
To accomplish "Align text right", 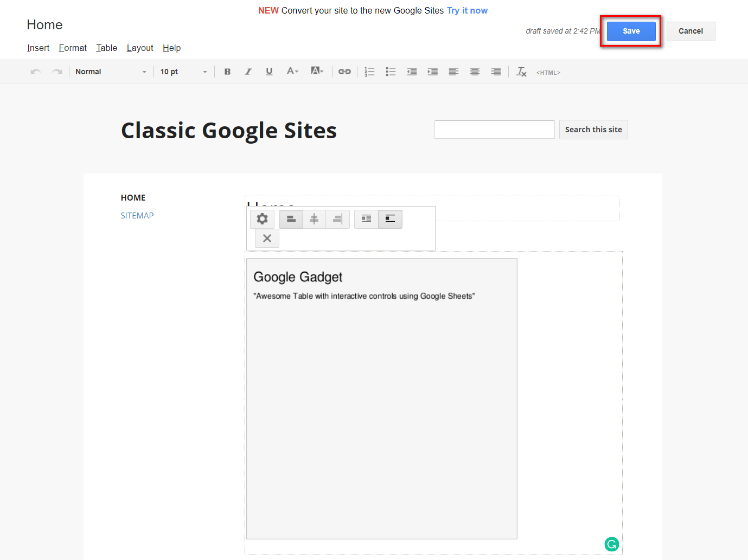I will pyautogui.click(x=496, y=72).
